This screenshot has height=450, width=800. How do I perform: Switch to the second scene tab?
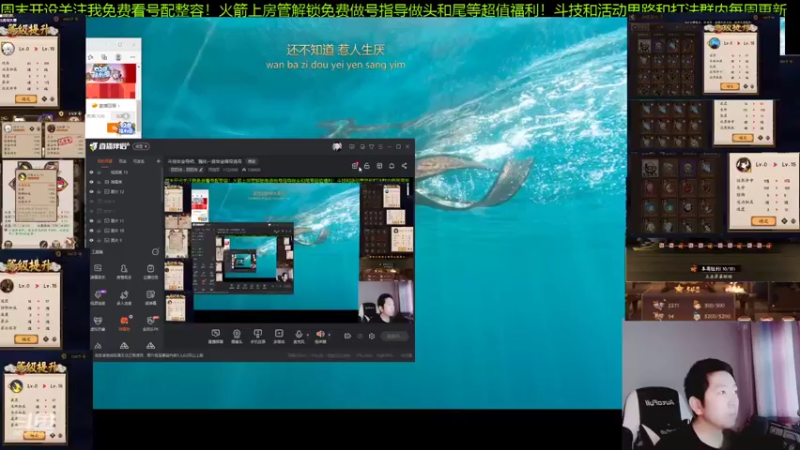pos(123,161)
